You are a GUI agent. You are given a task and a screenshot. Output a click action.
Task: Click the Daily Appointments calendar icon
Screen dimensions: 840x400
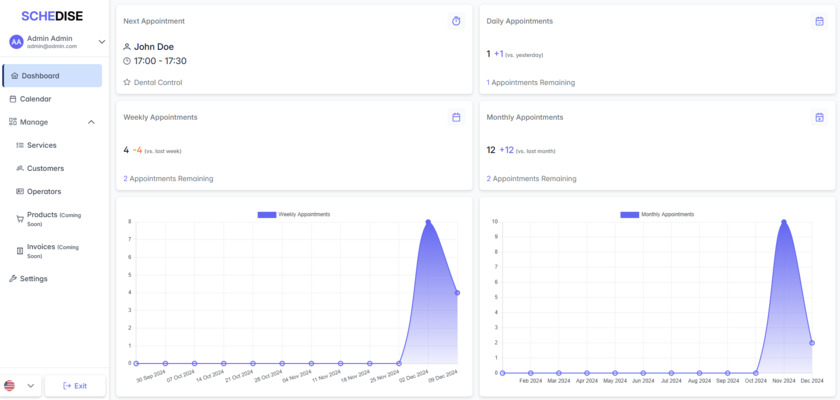point(819,21)
